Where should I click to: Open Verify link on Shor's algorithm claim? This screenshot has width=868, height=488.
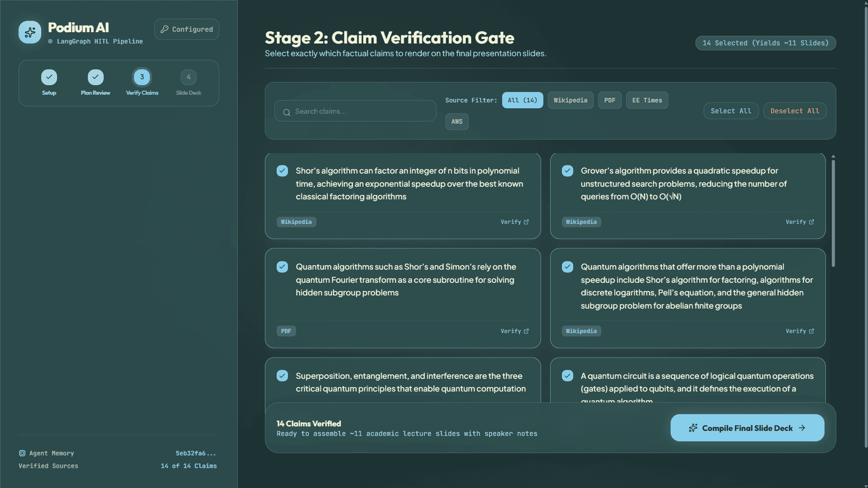(x=514, y=222)
